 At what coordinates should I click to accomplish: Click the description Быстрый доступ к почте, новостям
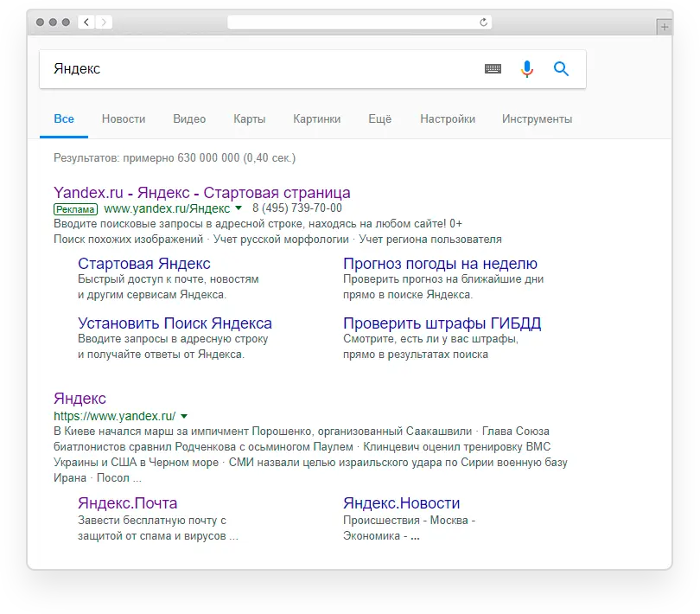pos(169,278)
